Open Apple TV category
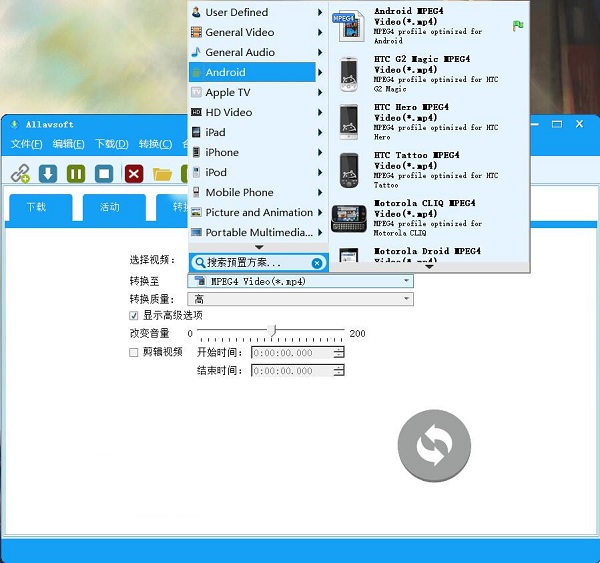Image resolution: width=600 pixels, height=563 pixels. 257,92
